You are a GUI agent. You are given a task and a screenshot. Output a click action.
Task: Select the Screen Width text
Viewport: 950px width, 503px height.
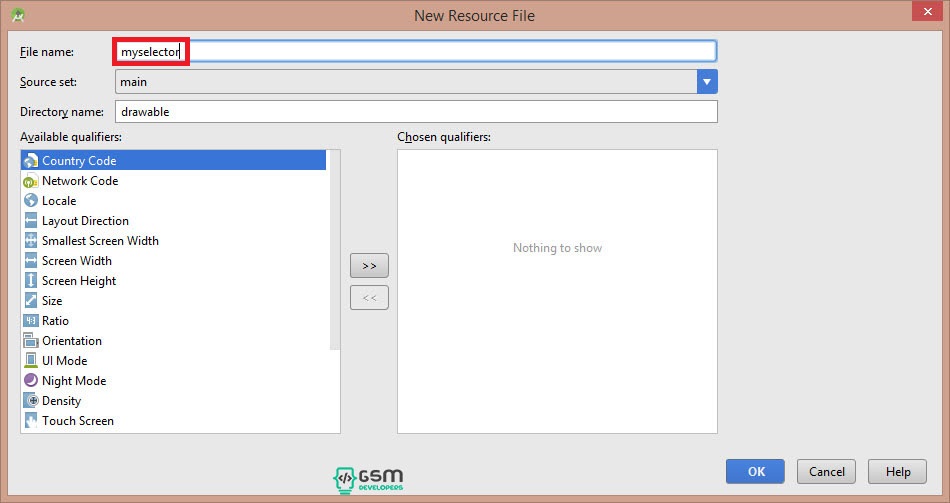coord(76,261)
